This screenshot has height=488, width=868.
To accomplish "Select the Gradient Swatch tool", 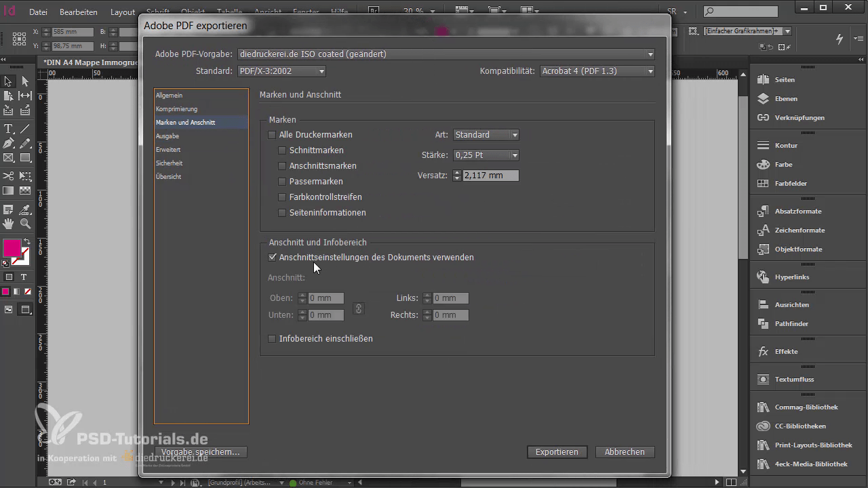I will point(8,191).
